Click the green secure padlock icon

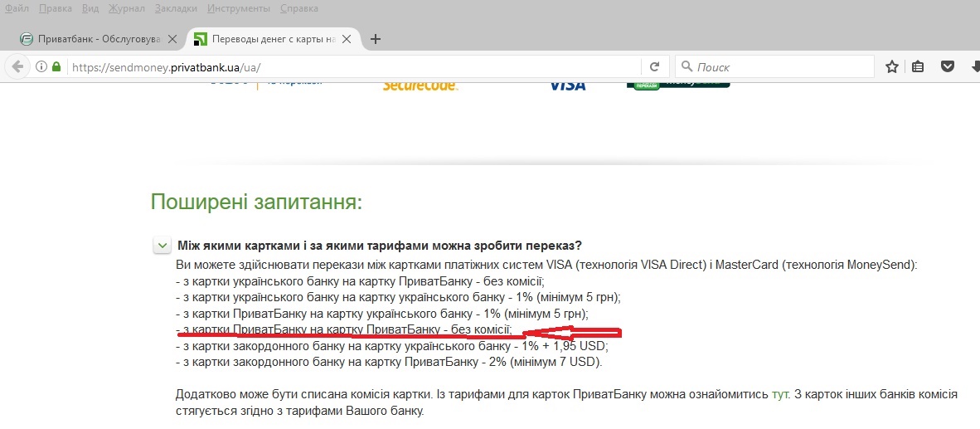point(56,66)
